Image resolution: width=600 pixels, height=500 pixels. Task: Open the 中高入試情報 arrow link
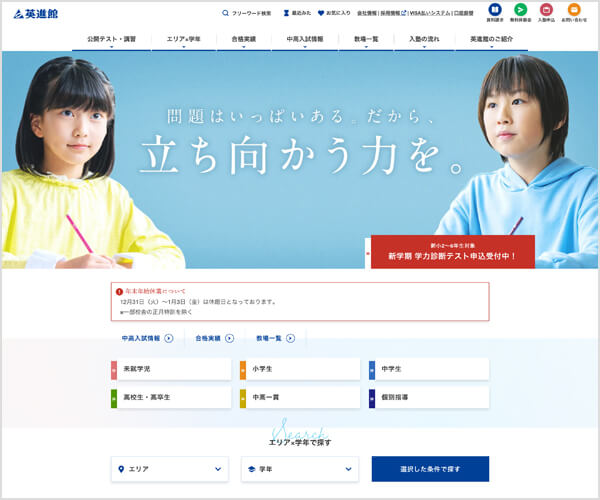coord(147,338)
